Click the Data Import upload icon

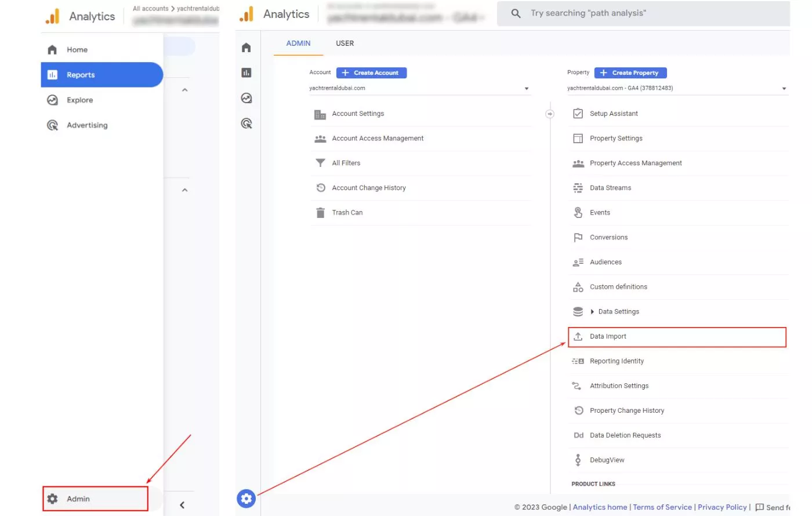click(x=578, y=336)
